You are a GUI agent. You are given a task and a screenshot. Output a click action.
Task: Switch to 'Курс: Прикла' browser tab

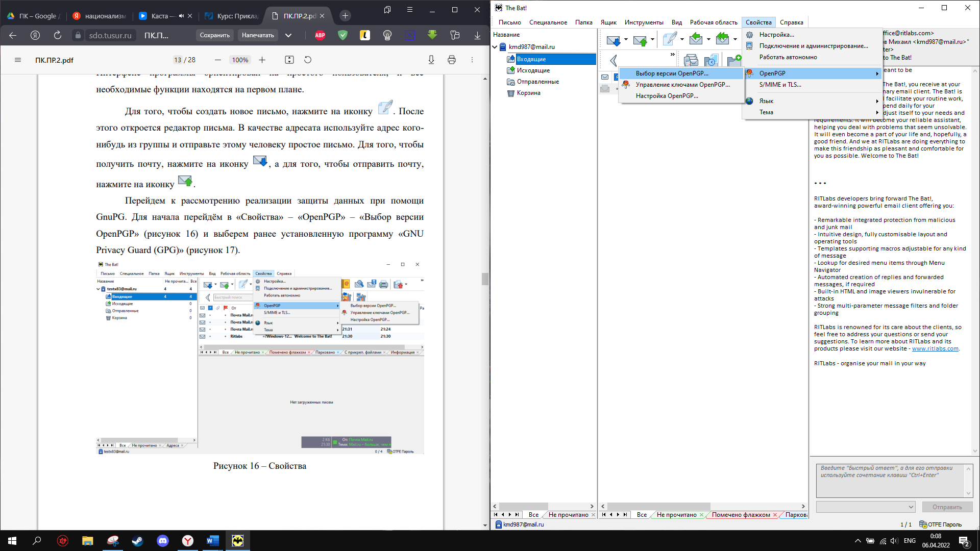pyautogui.click(x=232, y=16)
